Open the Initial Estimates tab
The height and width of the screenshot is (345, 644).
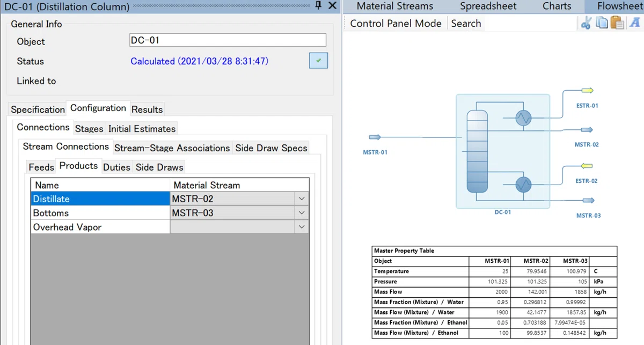(142, 129)
